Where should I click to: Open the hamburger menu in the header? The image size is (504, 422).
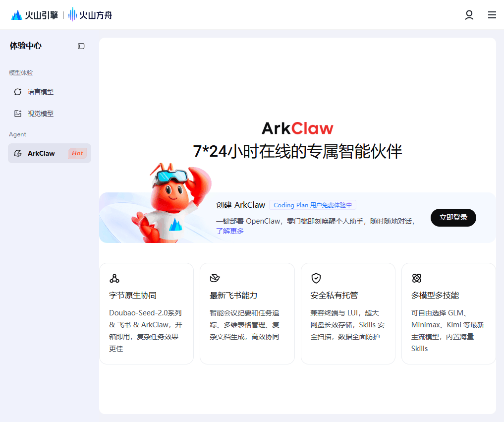(492, 15)
